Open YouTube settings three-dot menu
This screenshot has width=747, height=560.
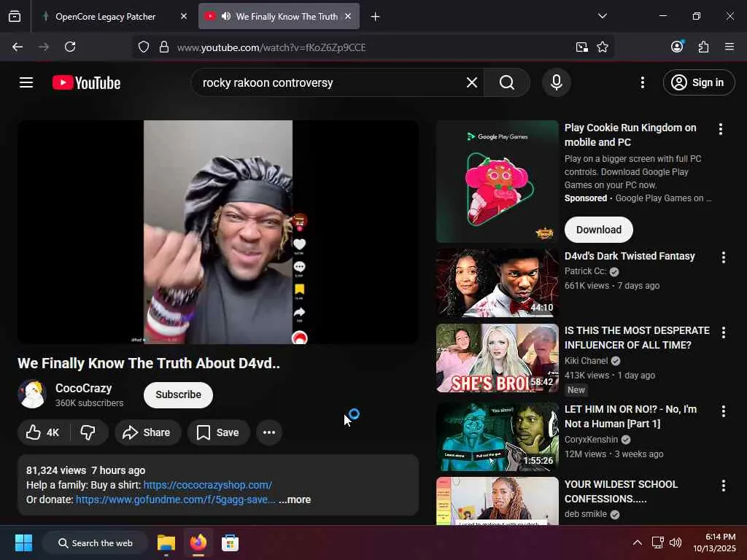pyautogui.click(x=642, y=82)
